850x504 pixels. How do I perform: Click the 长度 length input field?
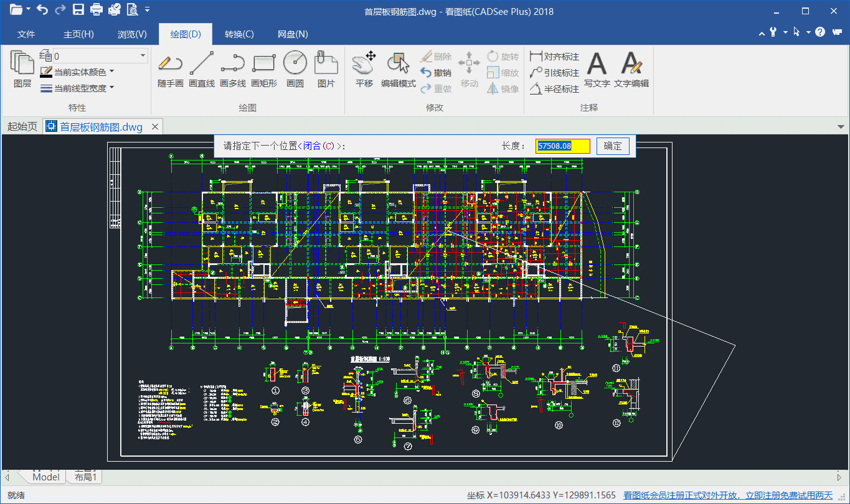coord(563,146)
